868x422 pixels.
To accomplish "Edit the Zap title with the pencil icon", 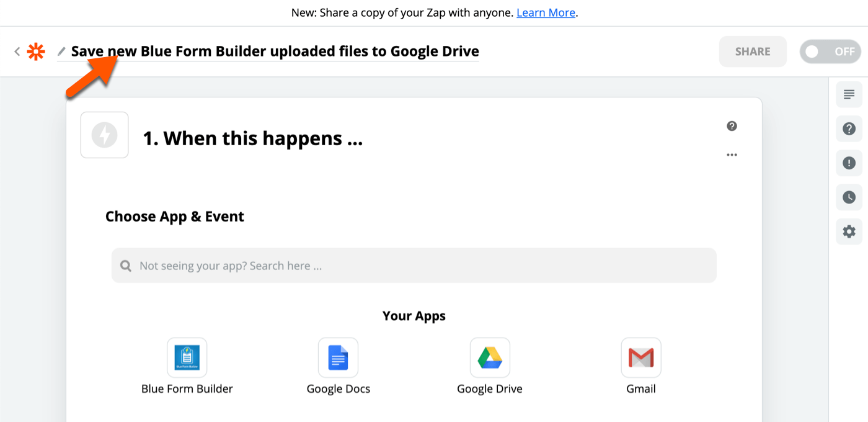I will (61, 52).
